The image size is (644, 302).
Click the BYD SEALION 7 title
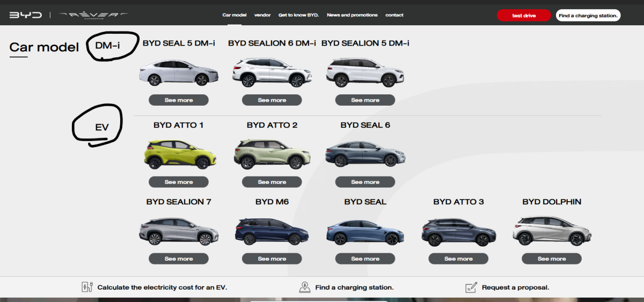pos(179,202)
